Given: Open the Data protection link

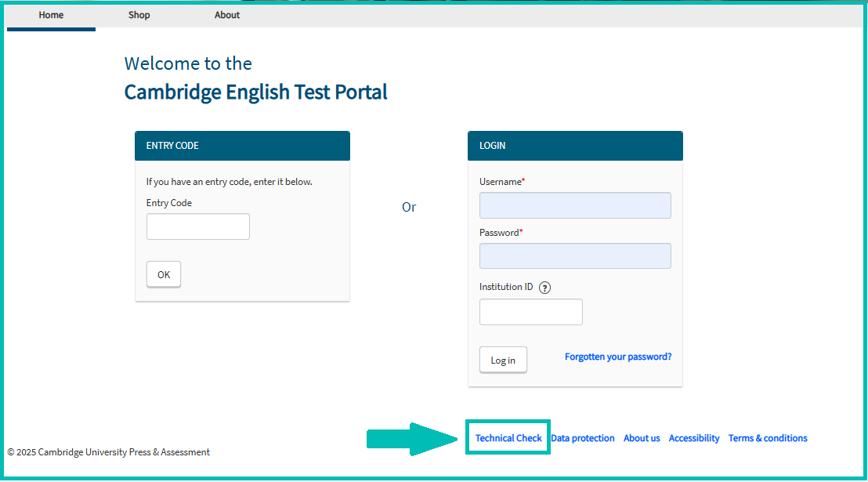Looking at the screenshot, I should [x=582, y=438].
